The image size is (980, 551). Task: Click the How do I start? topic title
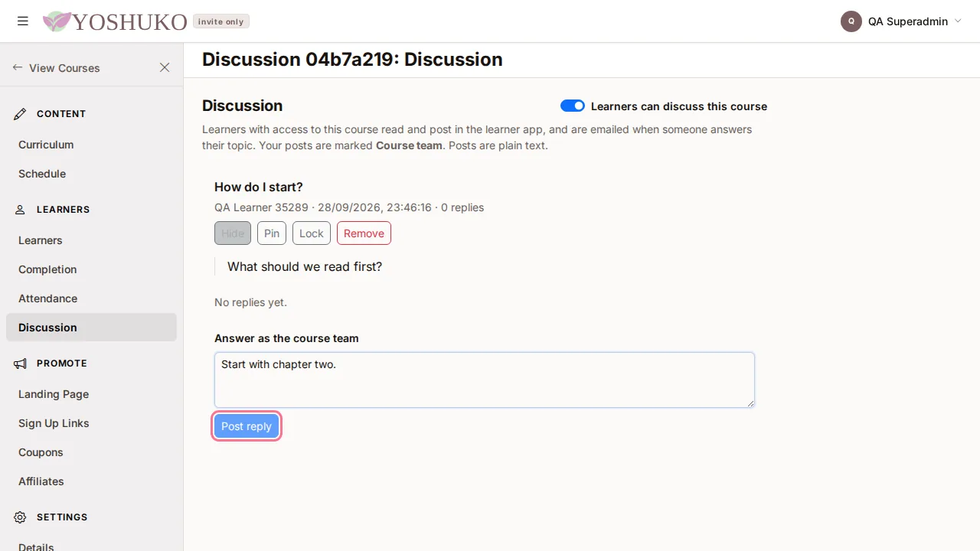259,187
